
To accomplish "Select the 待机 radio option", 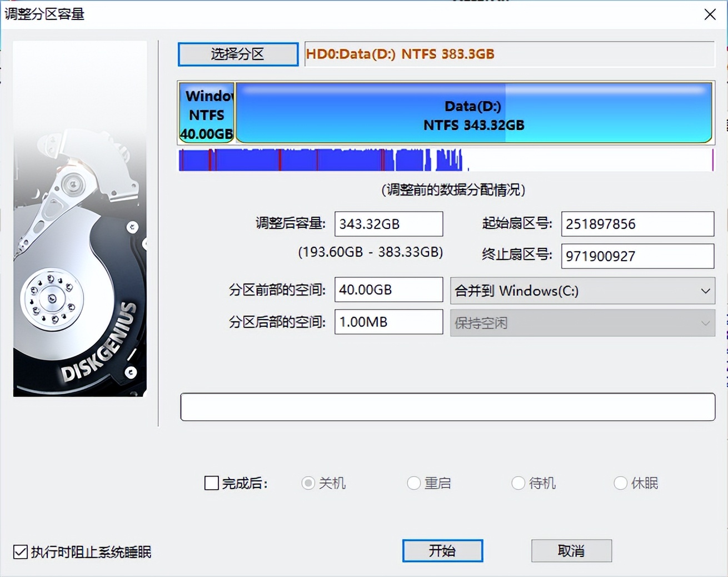I will (x=518, y=484).
